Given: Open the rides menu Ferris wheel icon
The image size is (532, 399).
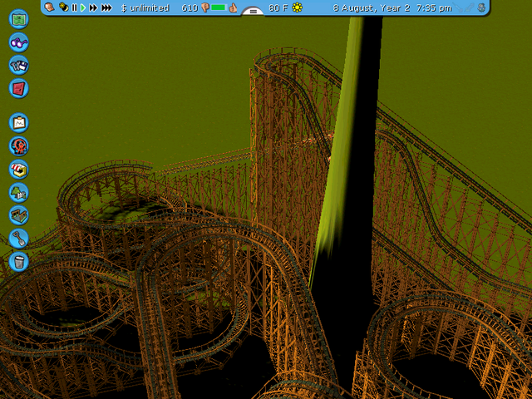Looking at the screenshot, I should coord(18,146).
